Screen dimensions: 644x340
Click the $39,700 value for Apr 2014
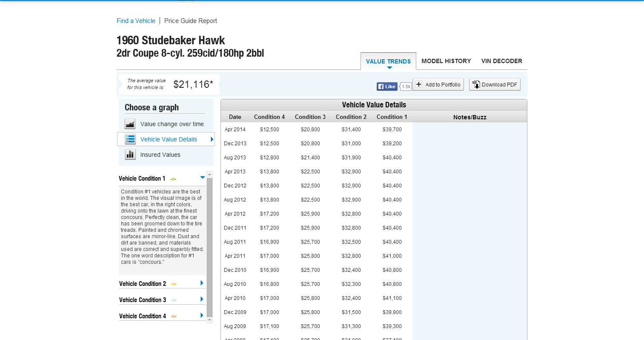(x=392, y=130)
